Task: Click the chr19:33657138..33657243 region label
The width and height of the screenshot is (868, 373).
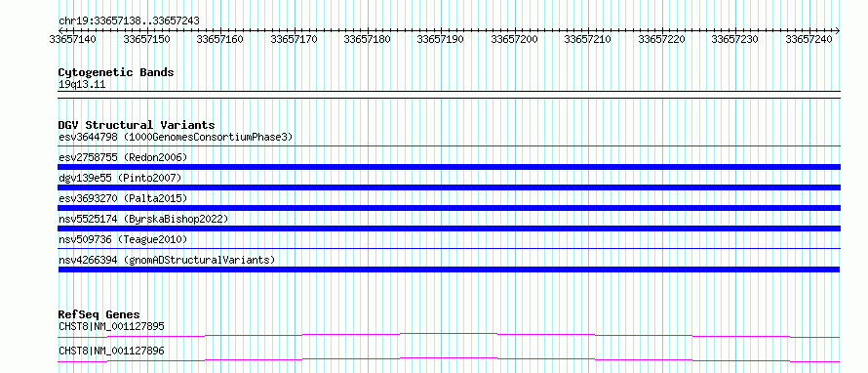Action: point(129,21)
